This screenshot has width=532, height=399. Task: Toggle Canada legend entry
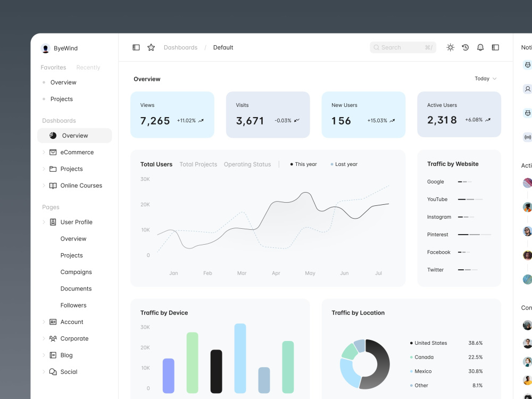422,358
